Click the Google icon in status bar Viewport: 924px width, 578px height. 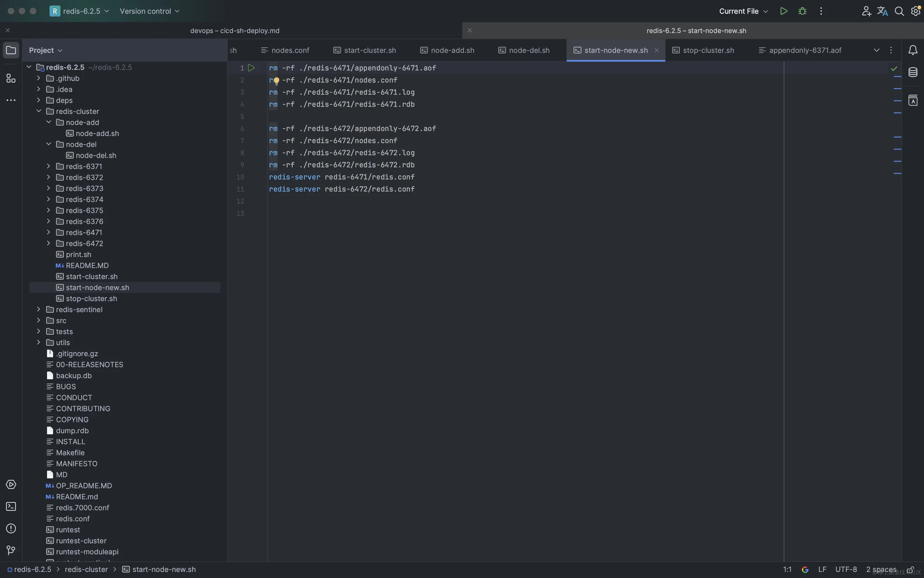pyautogui.click(x=805, y=569)
